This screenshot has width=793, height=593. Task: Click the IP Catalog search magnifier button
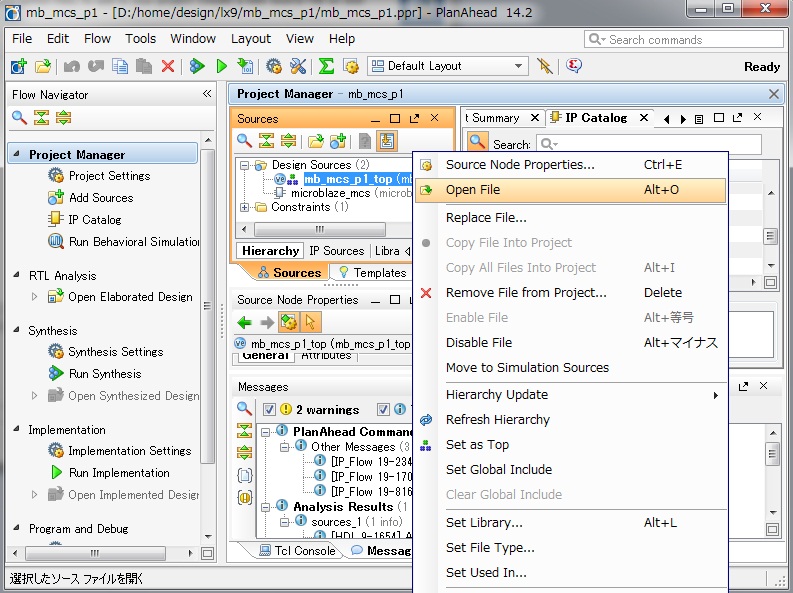[477, 143]
